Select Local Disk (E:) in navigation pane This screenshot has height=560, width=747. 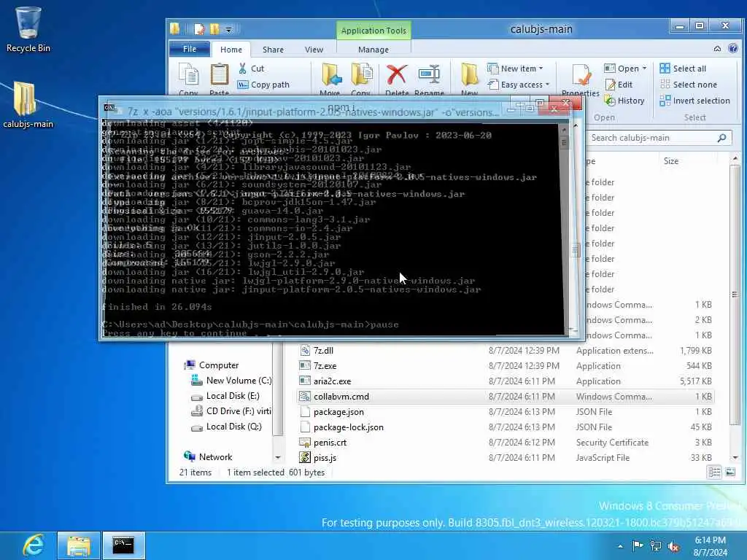225,396
